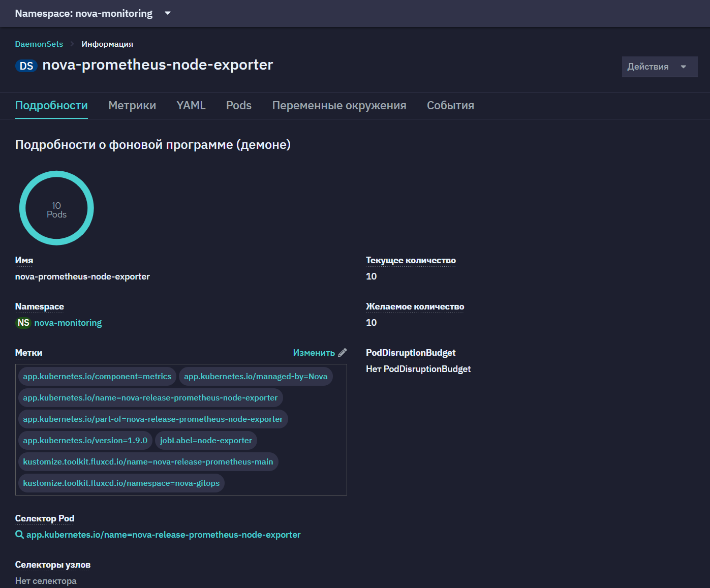Open the Переменные окружения tab
Image resolution: width=710 pixels, height=588 pixels.
pyautogui.click(x=339, y=105)
